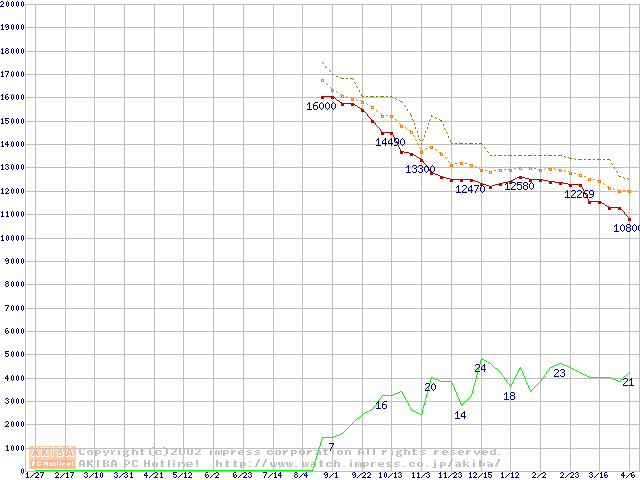Screen dimensions: 640x480
Task: Click the 12470 data point label
Action: (x=470, y=189)
